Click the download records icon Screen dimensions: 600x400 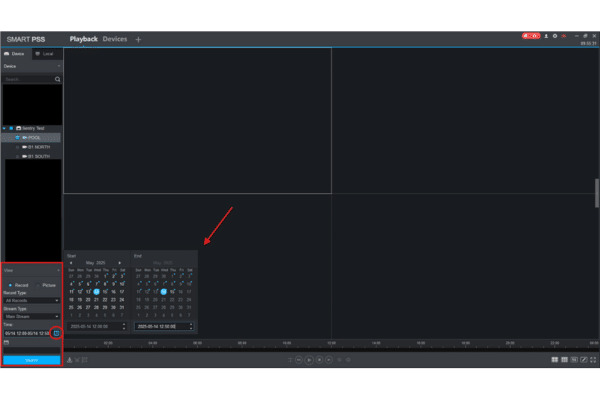tap(70, 360)
